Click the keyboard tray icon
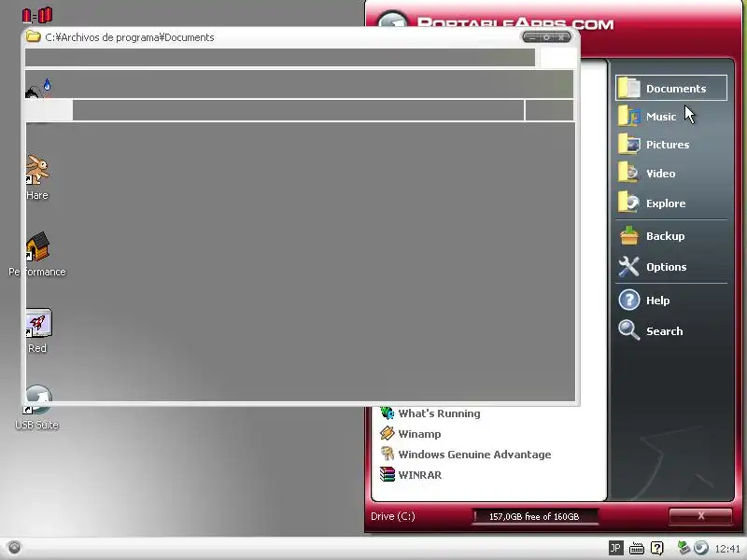Viewport: 747px width, 560px height. pos(637,548)
